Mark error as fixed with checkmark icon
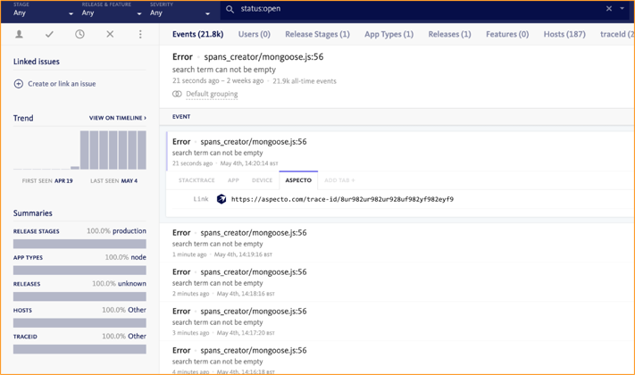Viewport: 636px width, 376px height. click(x=49, y=34)
